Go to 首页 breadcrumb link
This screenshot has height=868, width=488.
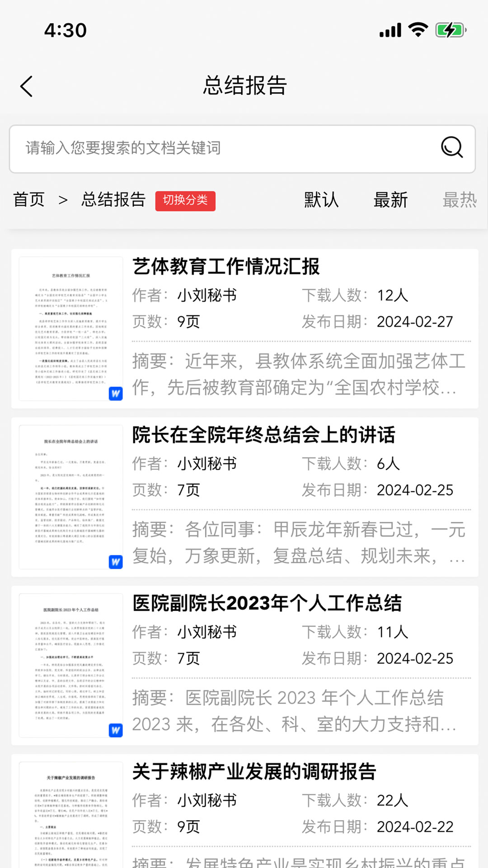(29, 199)
